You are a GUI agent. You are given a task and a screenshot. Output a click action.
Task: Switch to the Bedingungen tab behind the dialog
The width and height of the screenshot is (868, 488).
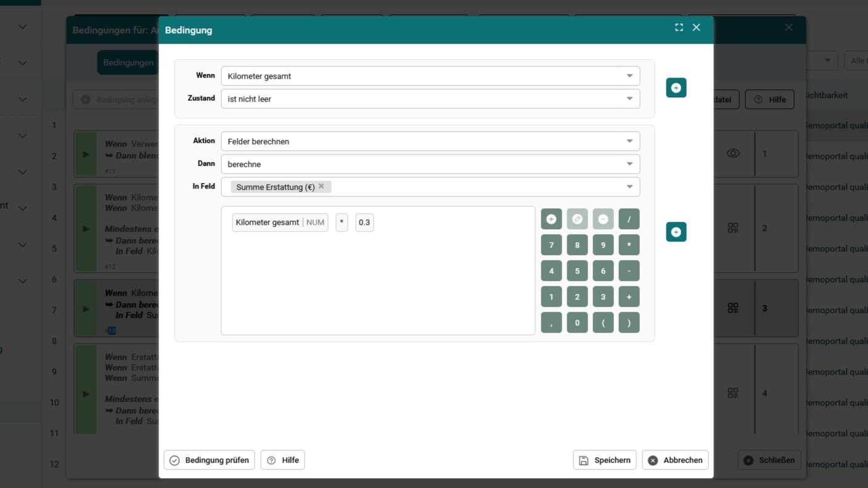click(x=128, y=62)
